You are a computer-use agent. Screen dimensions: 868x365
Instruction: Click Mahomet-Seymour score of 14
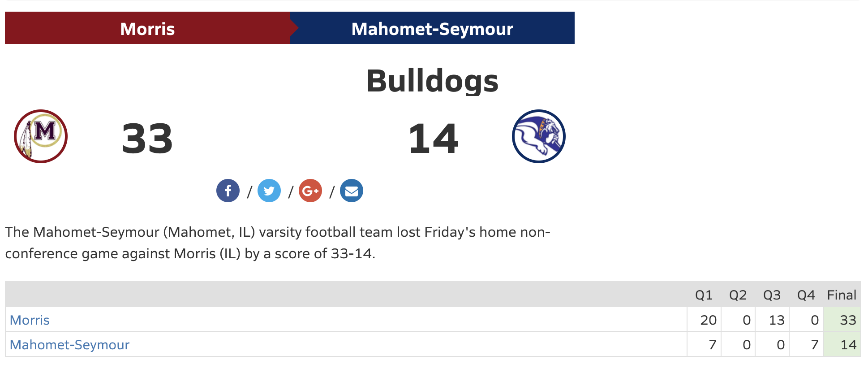coord(433,139)
